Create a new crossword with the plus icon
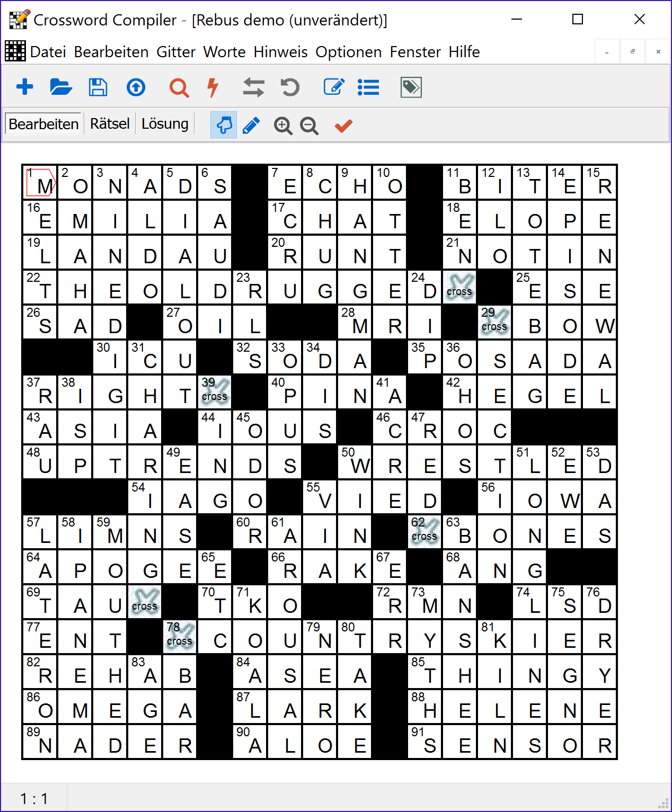Viewport: 672px width, 812px height. click(25, 87)
